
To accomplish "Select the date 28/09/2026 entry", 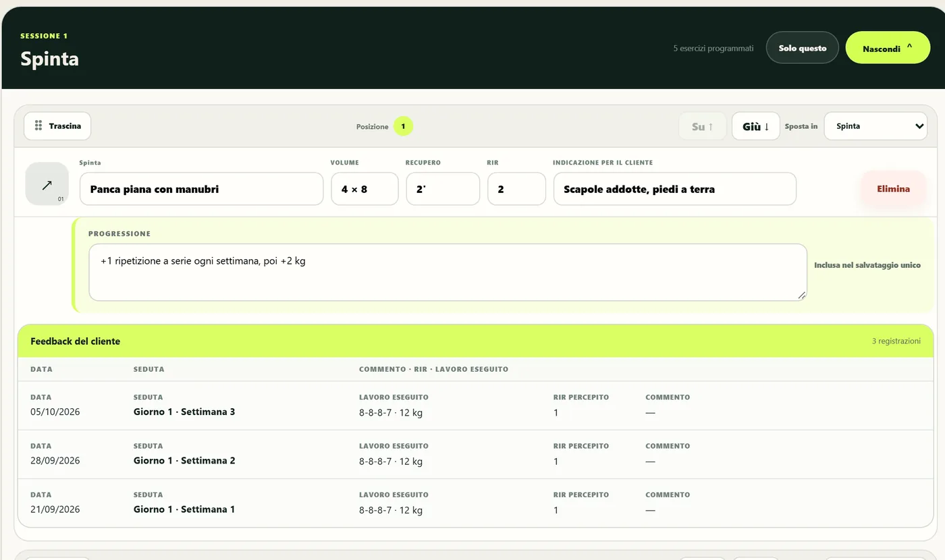I will pyautogui.click(x=55, y=461).
